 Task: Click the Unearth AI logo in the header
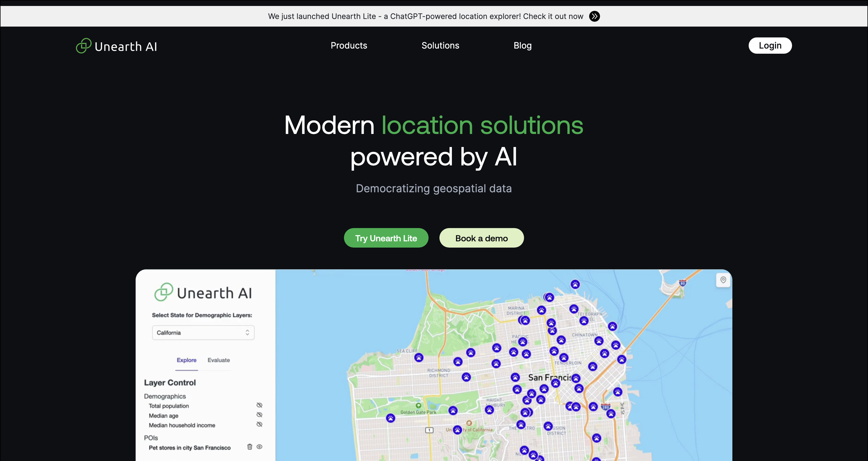click(x=117, y=46)
